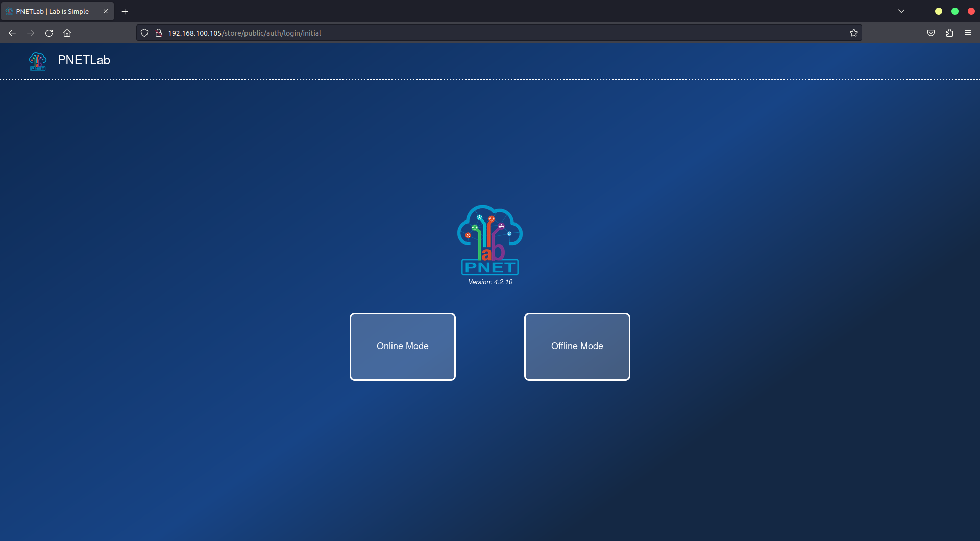Select the PNETLab browser tab
This screenshot has height=541, width=980.
[x=51, y=11]
